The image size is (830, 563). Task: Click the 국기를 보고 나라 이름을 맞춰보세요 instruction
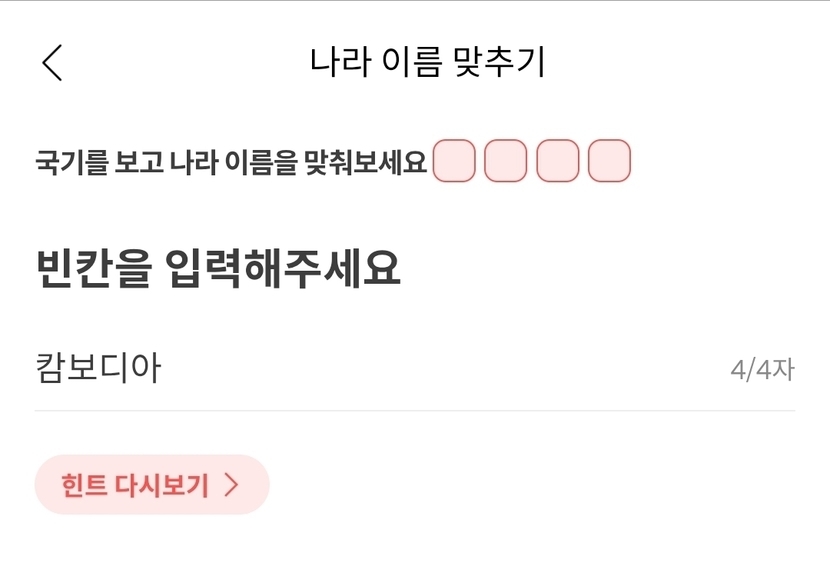point(231,161)
